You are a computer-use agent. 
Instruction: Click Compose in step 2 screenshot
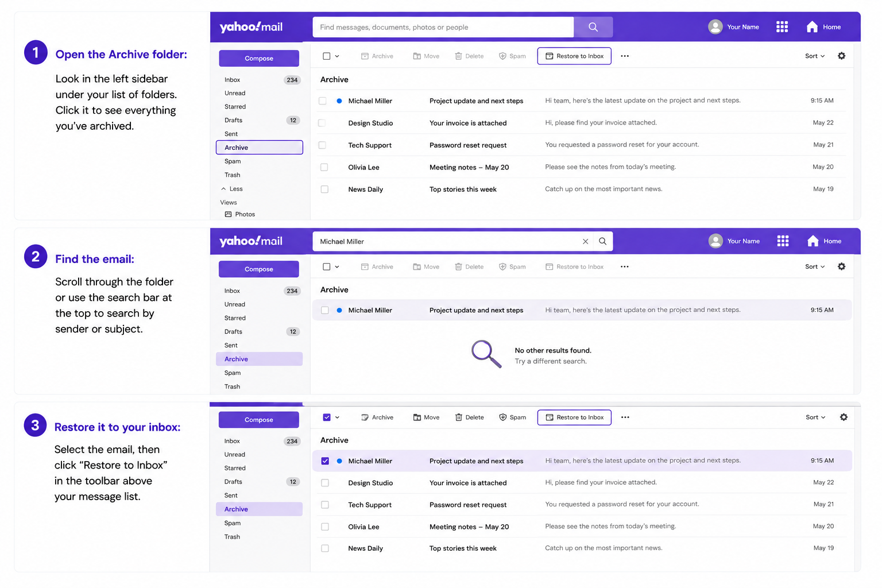pos(259,269)
